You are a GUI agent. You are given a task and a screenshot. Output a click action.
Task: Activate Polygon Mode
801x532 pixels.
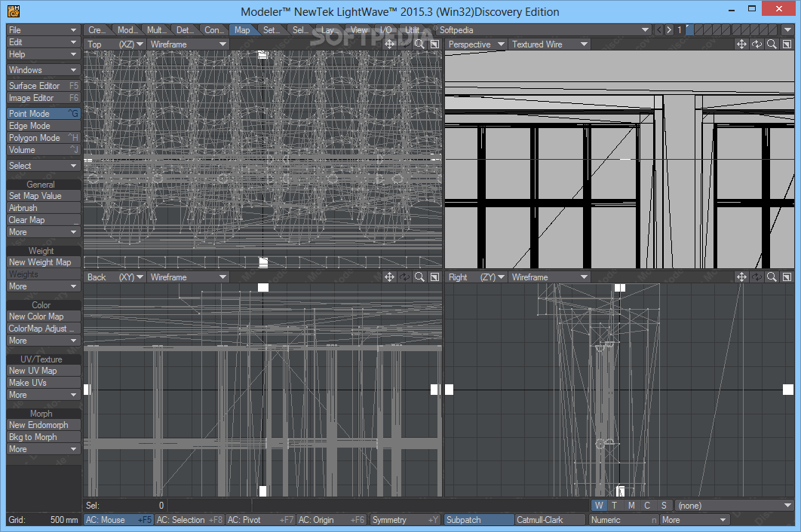click(x=44, y=138)
